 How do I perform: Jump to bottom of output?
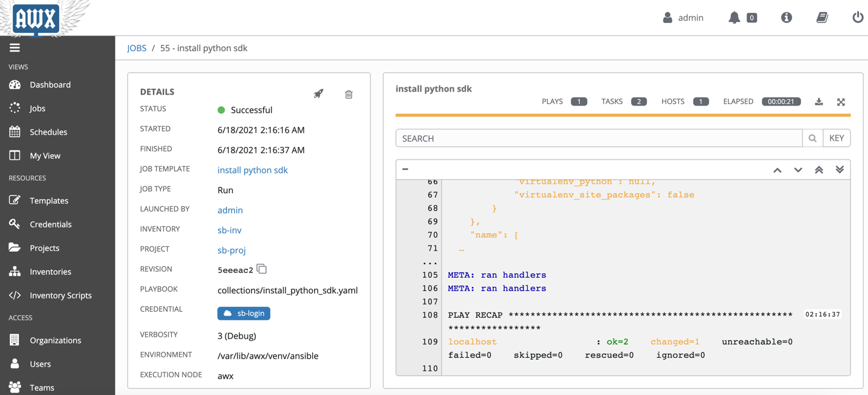click(x=839, y=170)
